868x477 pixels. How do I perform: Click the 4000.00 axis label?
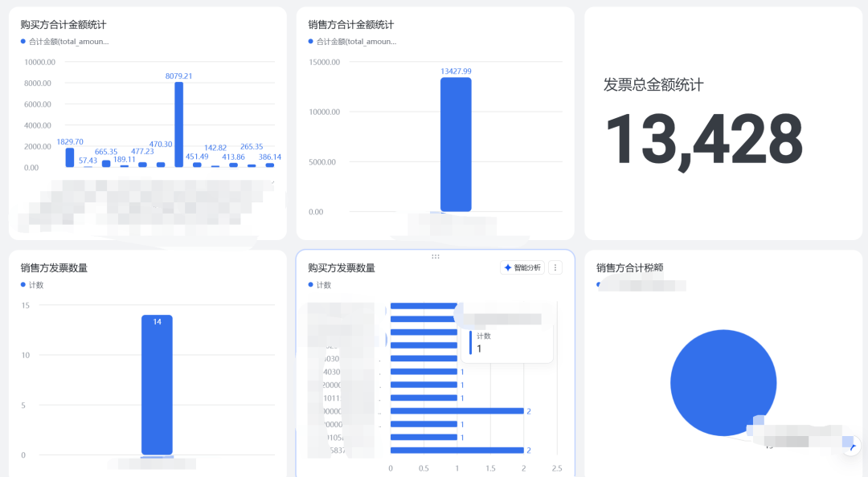pyautogui.click(x=38, y=125)
